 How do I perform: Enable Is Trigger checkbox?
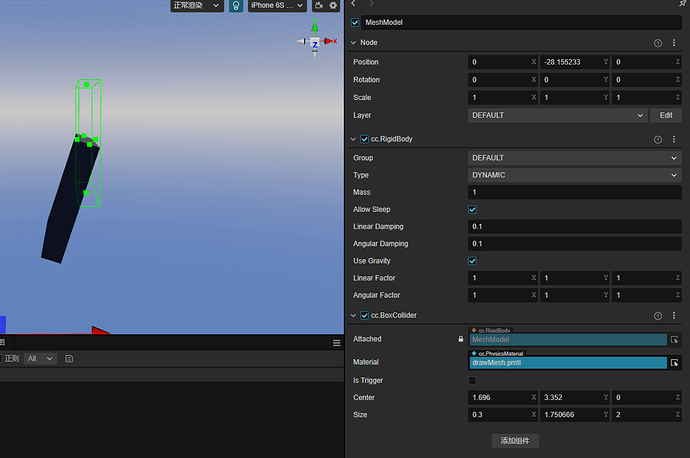coord(472,380)
